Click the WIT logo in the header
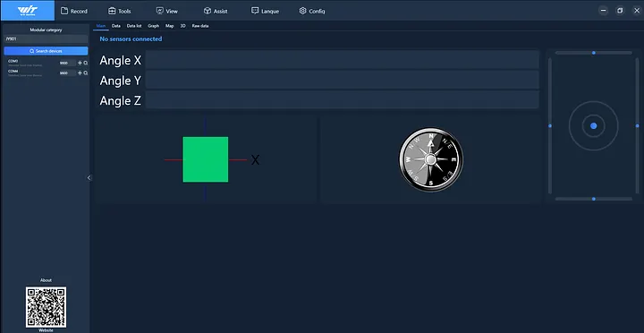The image size is (644, 333). click(28, 11)
